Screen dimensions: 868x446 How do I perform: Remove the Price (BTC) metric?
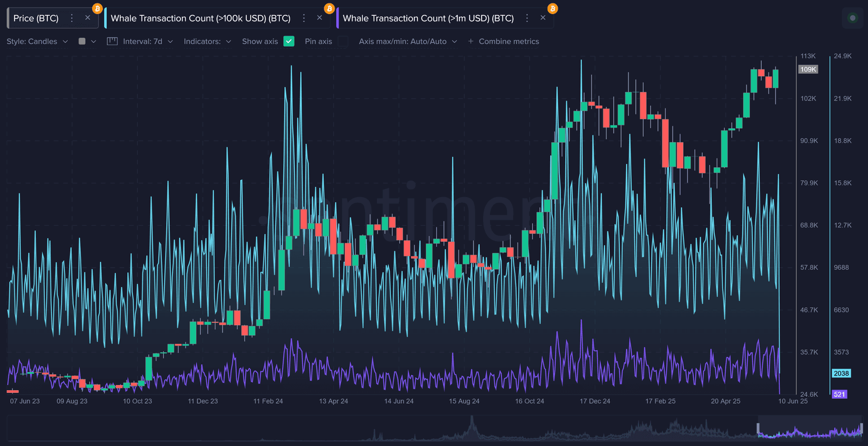[88, 18]
